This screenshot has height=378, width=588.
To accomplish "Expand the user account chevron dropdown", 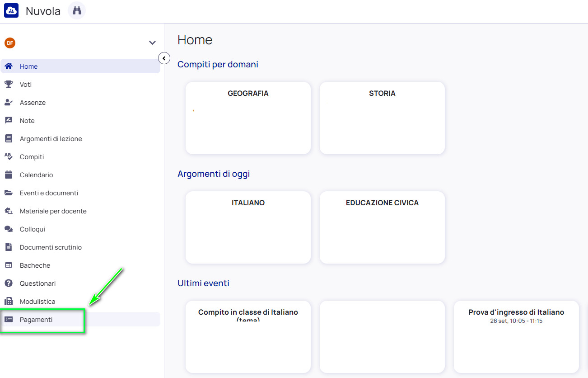I will pyautogui.click(x=152, y=43).
